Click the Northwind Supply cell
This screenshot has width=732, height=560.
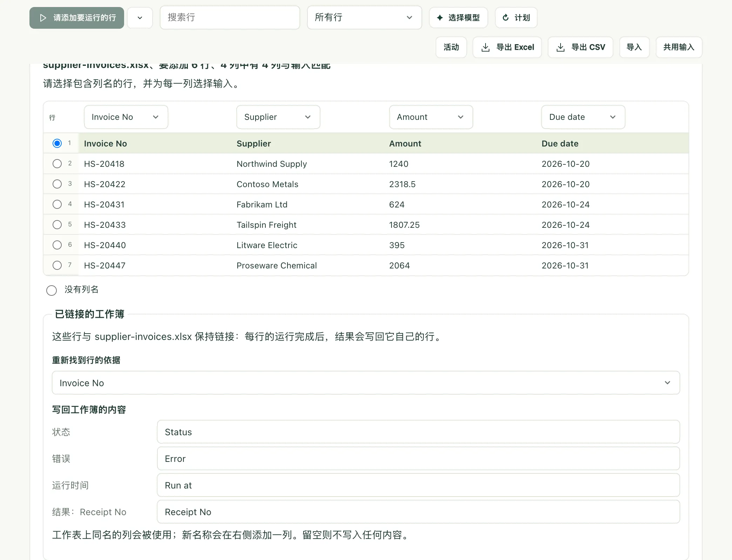(272, 164)
